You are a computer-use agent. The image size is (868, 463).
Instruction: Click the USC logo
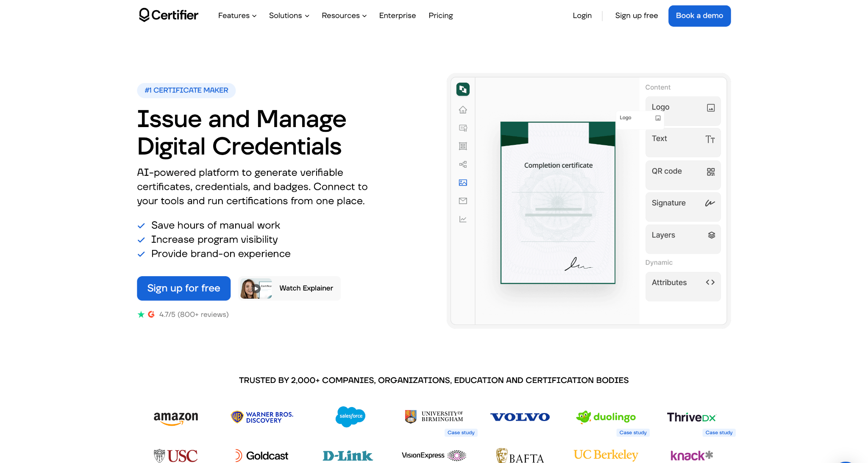(175, 456)
